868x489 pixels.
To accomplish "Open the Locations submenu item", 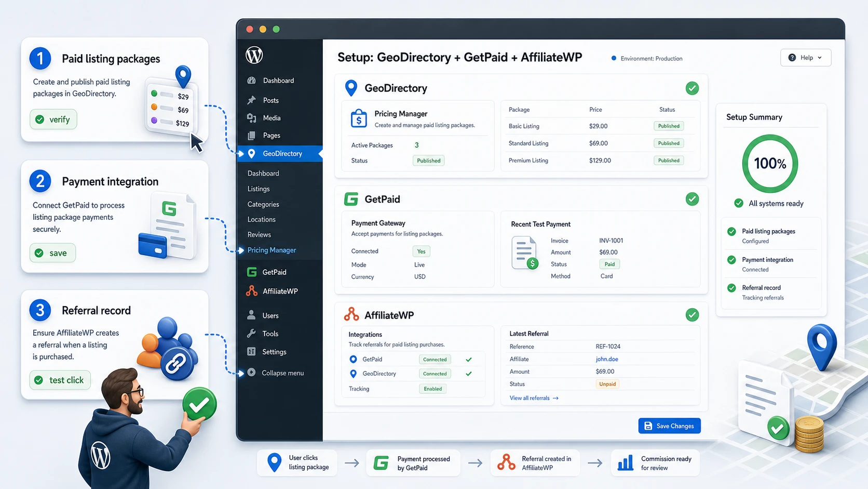I will (x=261, y=219).
